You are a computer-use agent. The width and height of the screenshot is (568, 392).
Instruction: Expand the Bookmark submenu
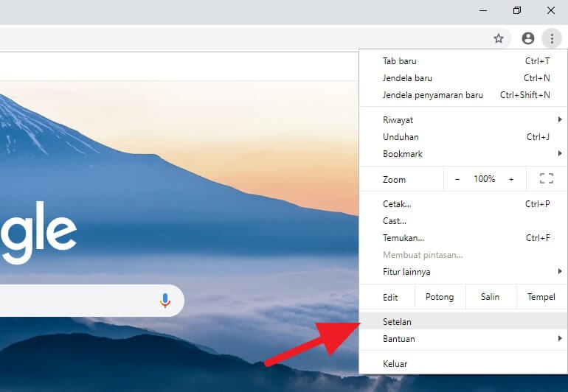tap(463, 154)
